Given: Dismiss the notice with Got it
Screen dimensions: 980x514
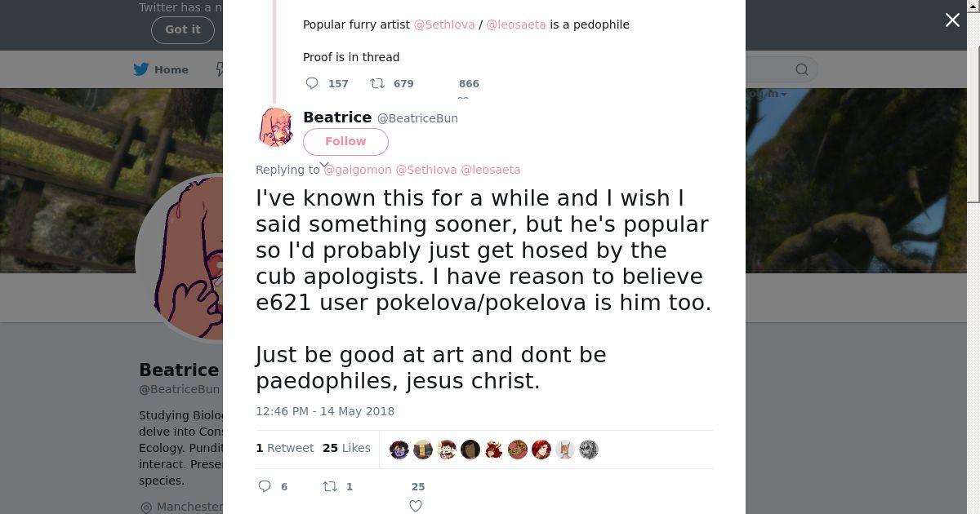Looking at the screenshot, I should (183, 29).
